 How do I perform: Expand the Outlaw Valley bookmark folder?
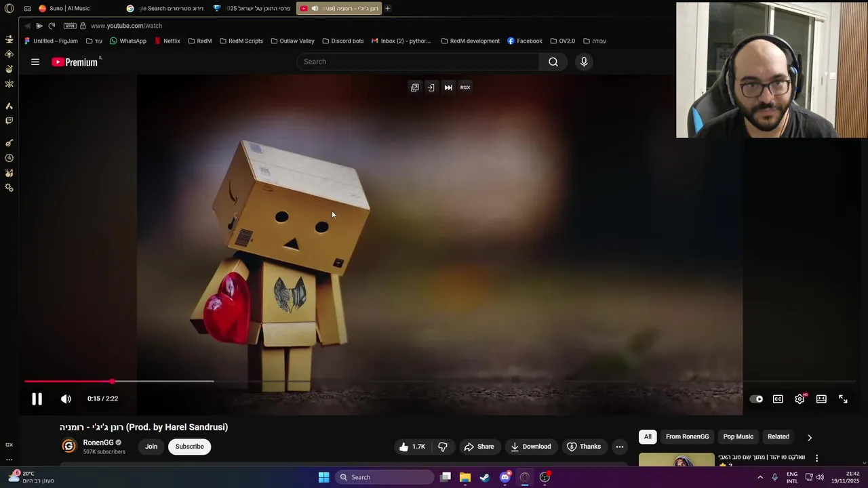292,41
